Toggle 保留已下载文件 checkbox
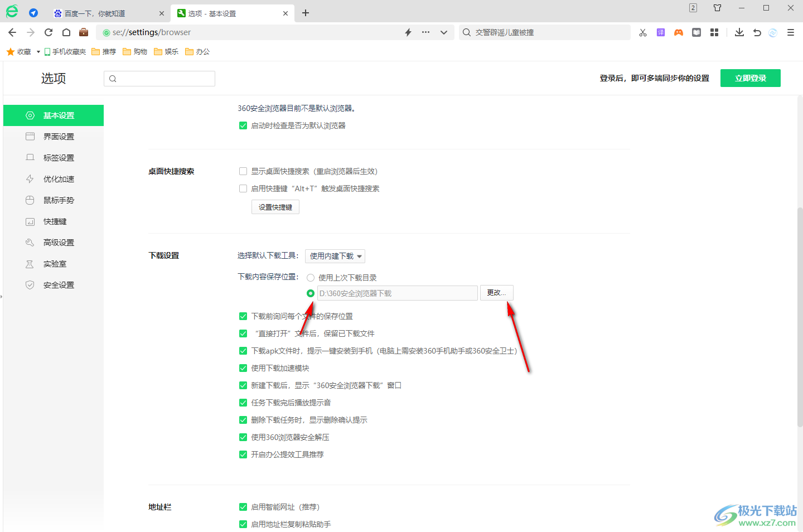Screen dimensions: 803x532 click(x=243, y=333)
